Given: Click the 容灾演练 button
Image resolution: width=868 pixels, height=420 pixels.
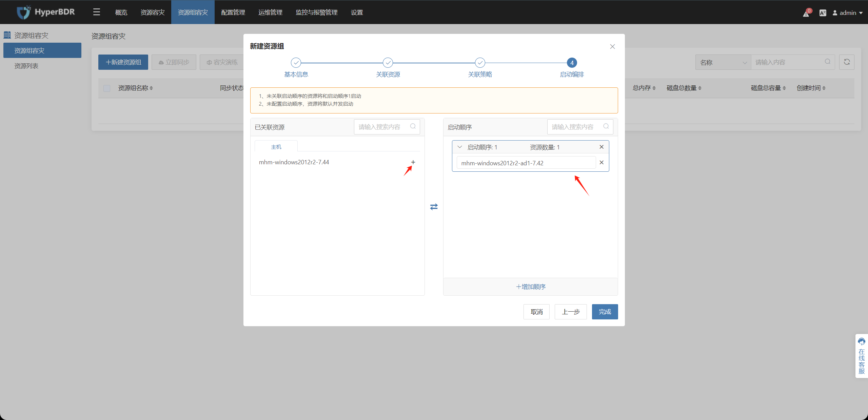Looking at the screenshot, I should 222,62.
